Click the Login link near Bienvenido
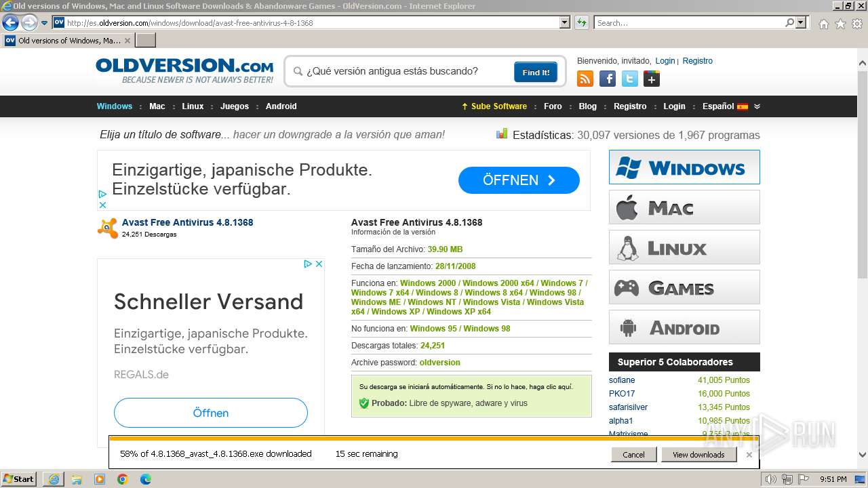868x488 pixels. click(x=665, y=61)
